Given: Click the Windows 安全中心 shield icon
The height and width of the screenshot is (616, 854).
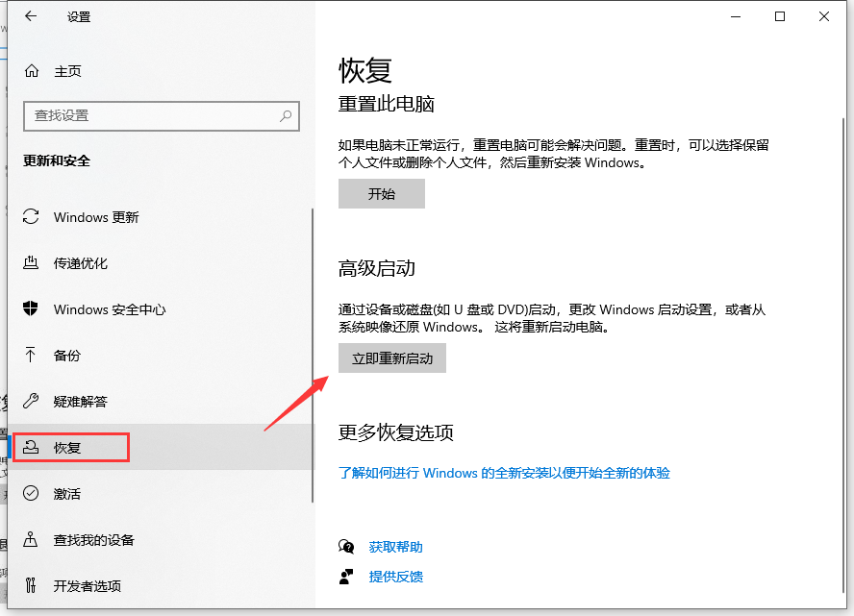Looking at the screenshot, I should click(x=31, y=308).
